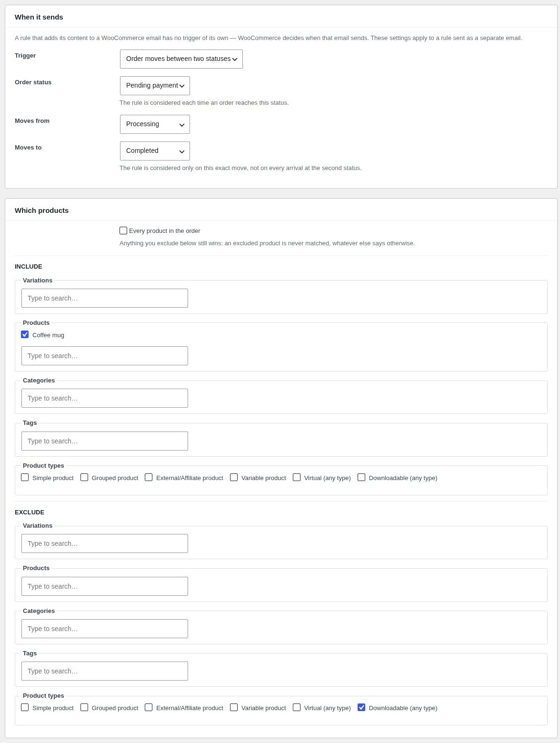Open the Moves to dropdown
The image size is (560, 743).
tap(155, 151)
